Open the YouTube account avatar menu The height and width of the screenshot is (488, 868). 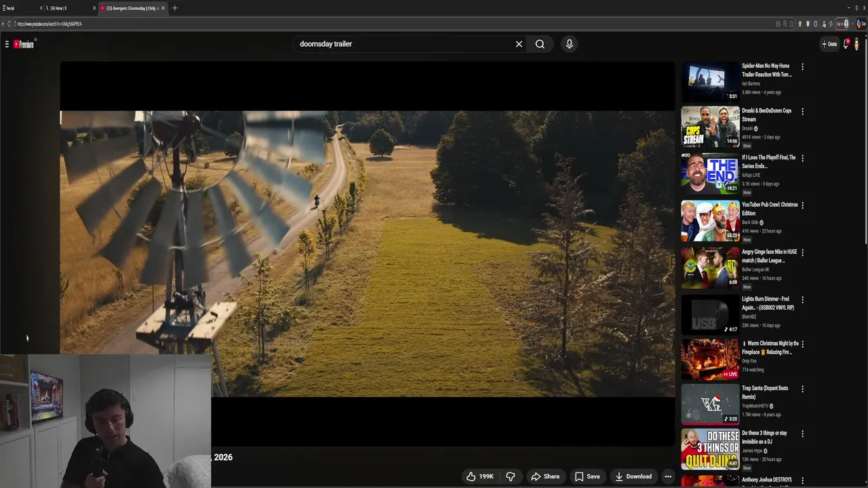click(857, 44)
